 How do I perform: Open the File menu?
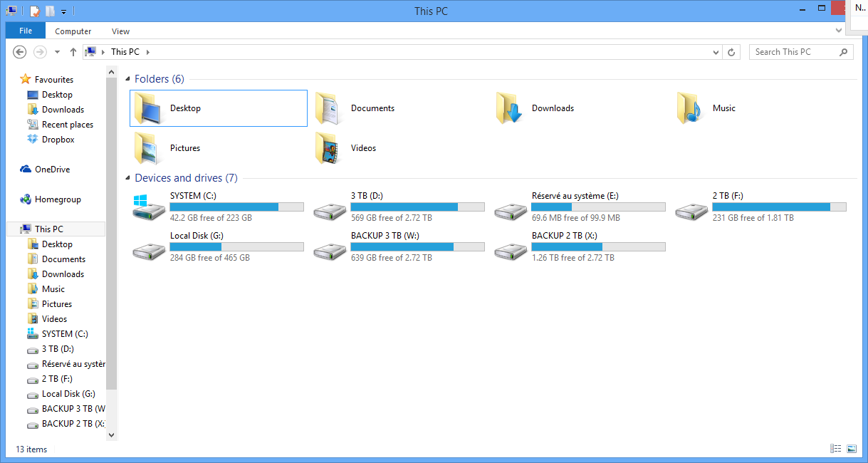click(26, 31)
